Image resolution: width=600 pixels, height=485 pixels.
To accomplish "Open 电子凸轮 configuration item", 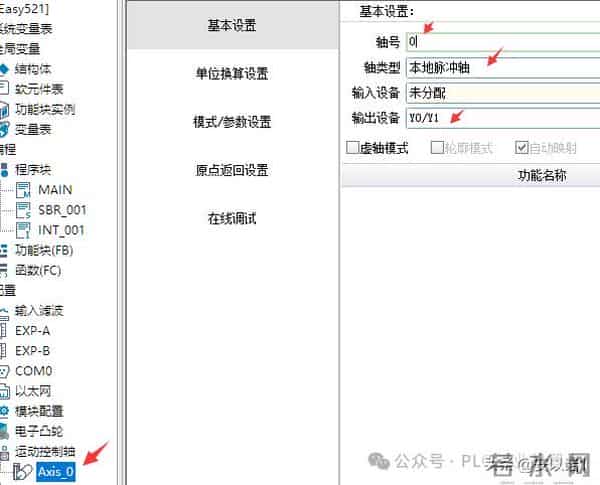I will [39, 431].
